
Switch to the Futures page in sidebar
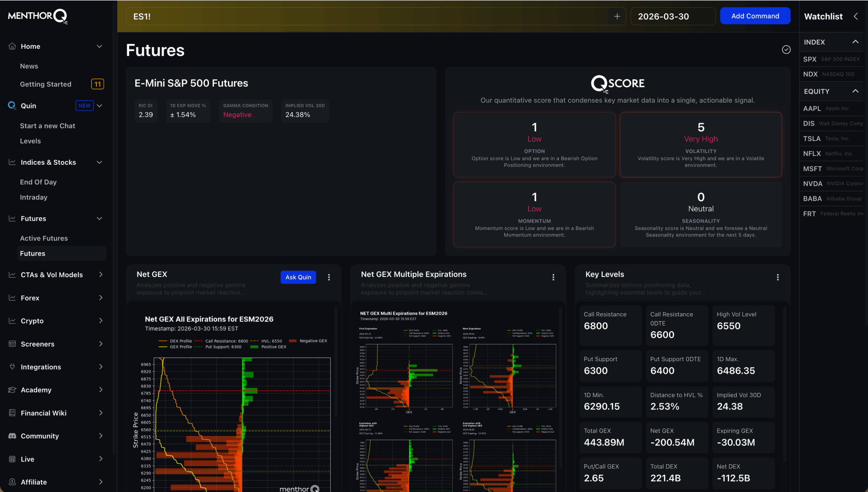pos(33,253)
